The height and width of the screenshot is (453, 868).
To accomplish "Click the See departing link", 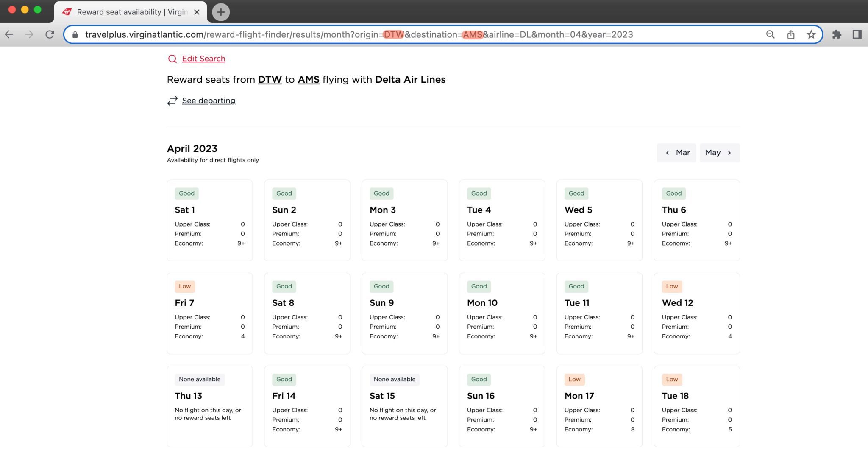I will pos(209,101).
